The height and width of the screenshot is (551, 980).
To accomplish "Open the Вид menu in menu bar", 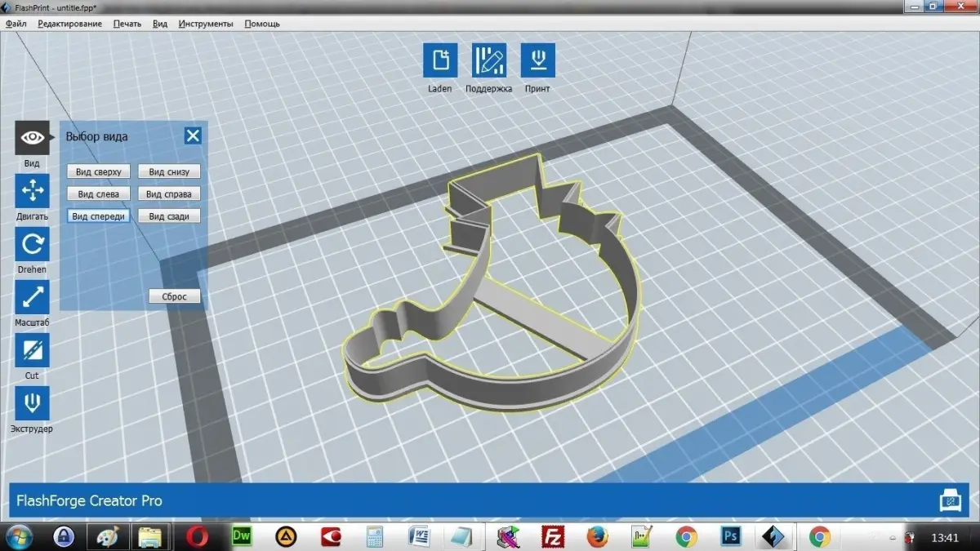I will [x=160, y=24].
